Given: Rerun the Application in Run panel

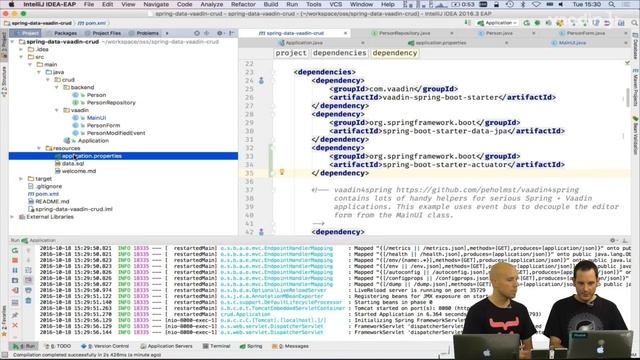Looking at the screenshot, I should click(x=15, y=250).
